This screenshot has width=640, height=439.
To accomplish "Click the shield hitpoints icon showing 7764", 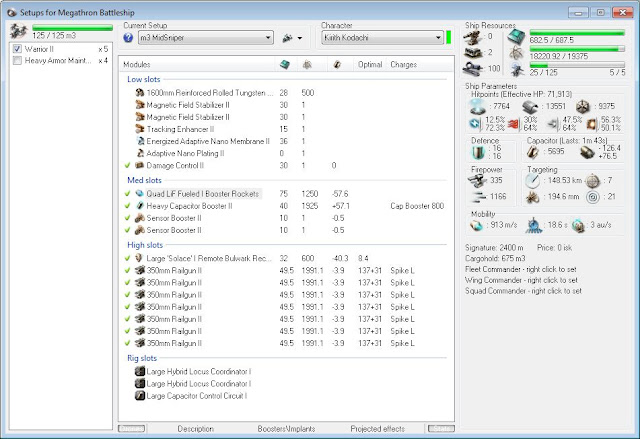I will tap(478, 106).
